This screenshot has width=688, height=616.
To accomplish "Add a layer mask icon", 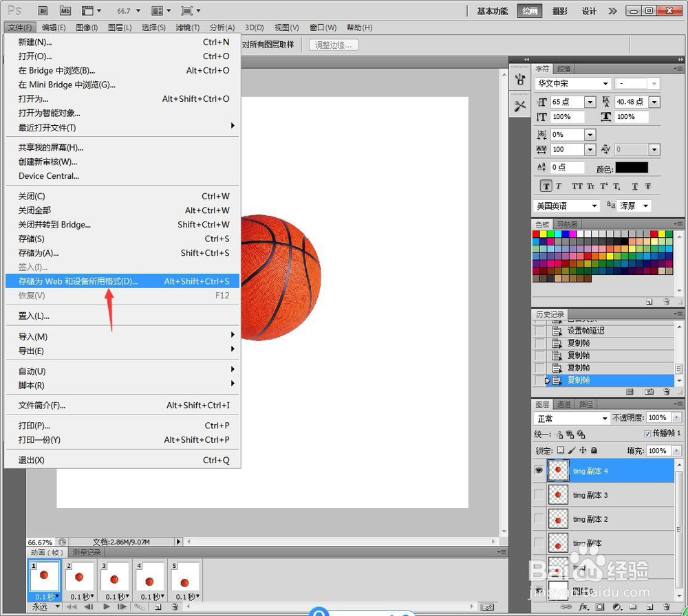I will (600, 607).
